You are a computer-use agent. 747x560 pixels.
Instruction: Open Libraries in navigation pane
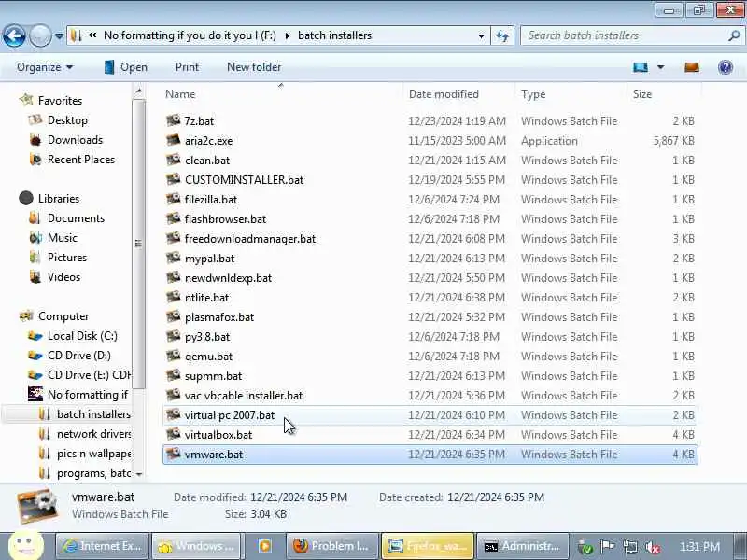[x=59, y=198]
